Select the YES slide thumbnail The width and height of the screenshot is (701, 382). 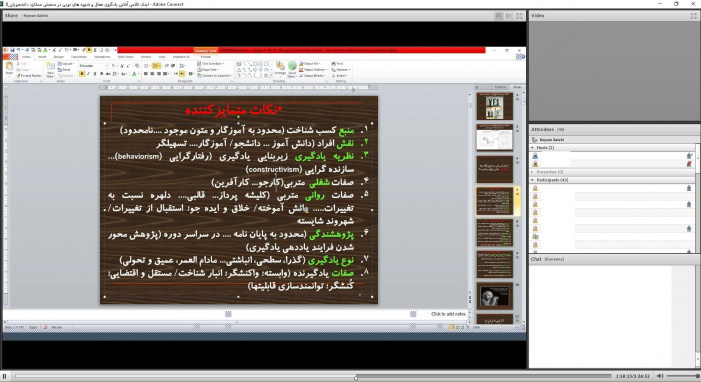tap(494, 106)
